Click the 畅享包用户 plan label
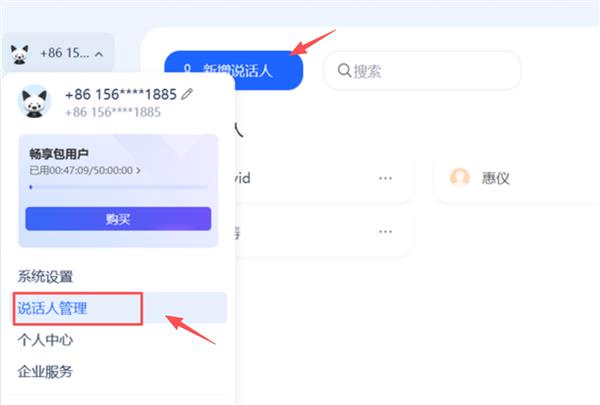Image resolution: width=600 pixels, height=405 pixels. [59, 154]
